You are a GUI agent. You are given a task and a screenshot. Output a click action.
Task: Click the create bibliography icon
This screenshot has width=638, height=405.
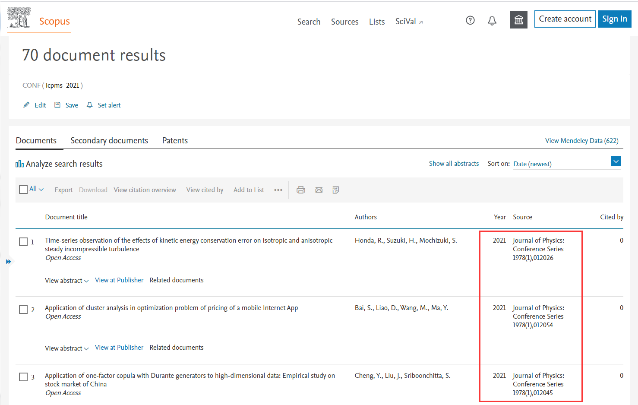(336, 189)
